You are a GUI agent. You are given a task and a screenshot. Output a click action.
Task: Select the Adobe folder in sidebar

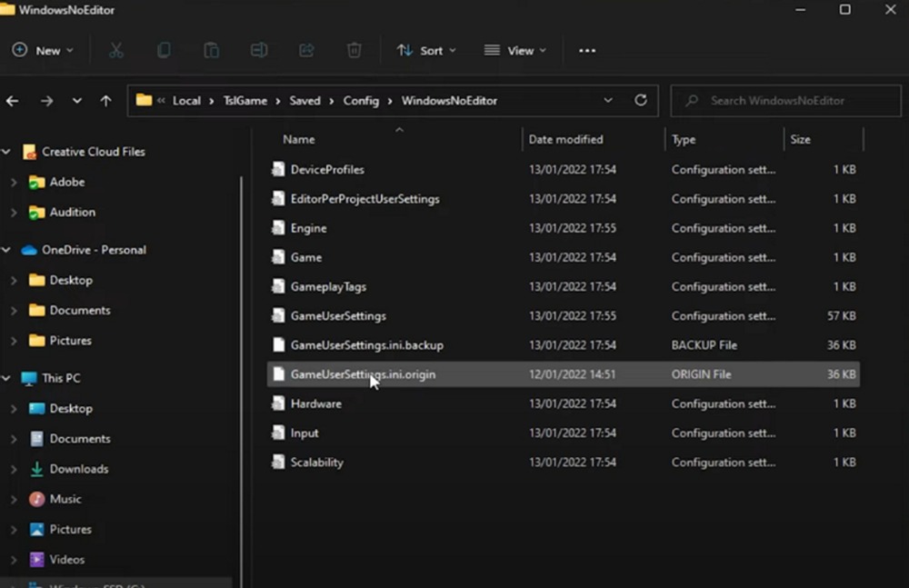tap(56, 182)
